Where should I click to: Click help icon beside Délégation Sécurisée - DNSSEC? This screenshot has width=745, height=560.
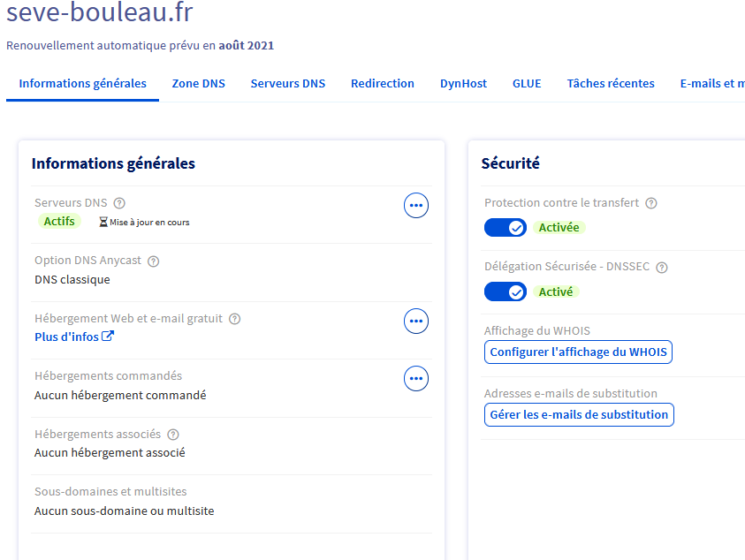point(661,268)
